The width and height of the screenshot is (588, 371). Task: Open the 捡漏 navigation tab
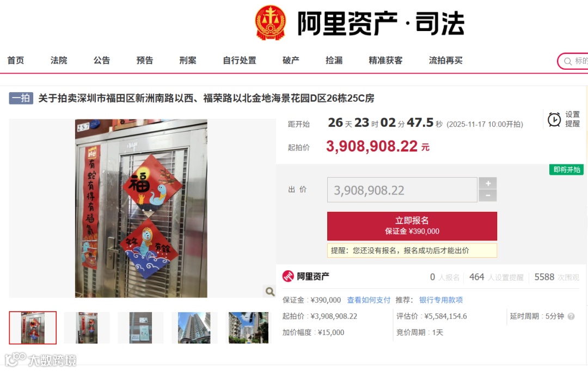coord(334,60)
